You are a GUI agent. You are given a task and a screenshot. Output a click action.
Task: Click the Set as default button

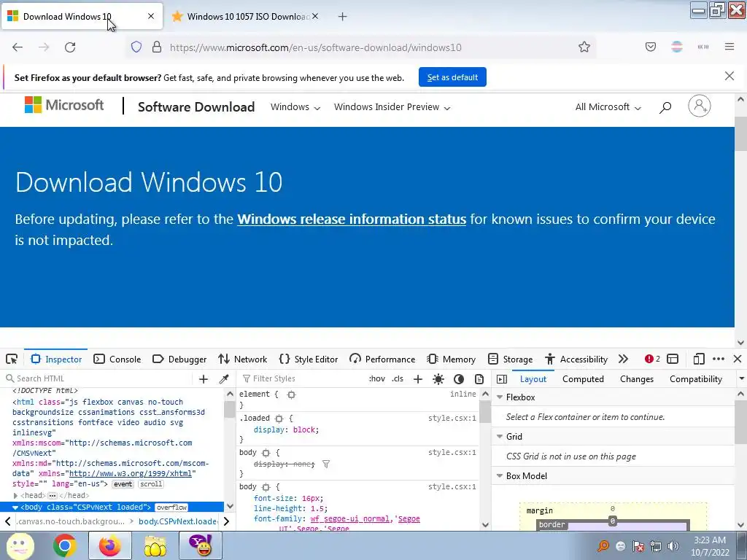452,77
